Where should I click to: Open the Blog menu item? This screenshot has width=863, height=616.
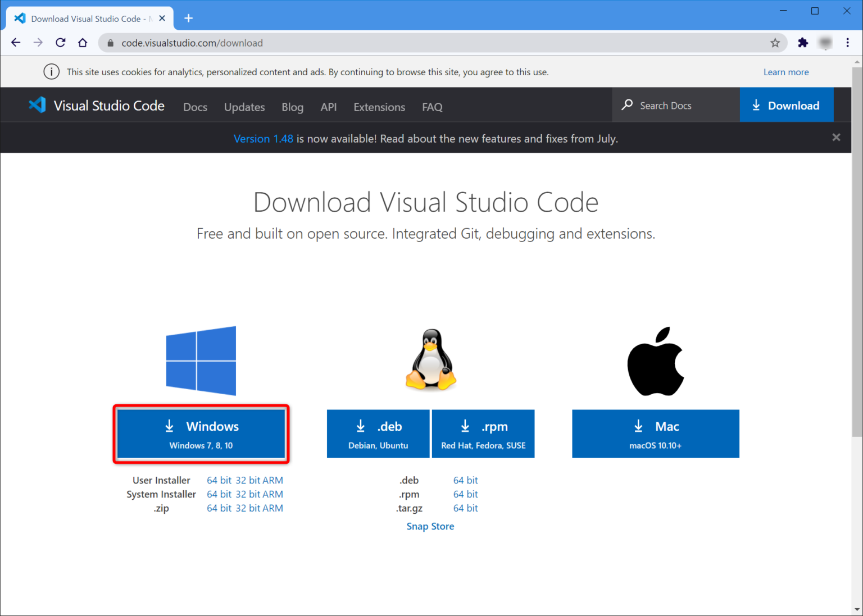coord(292,107)
